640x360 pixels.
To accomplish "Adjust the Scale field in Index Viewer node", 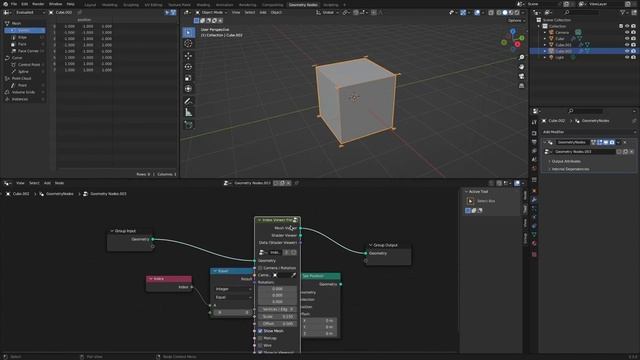I will (277, 316).
